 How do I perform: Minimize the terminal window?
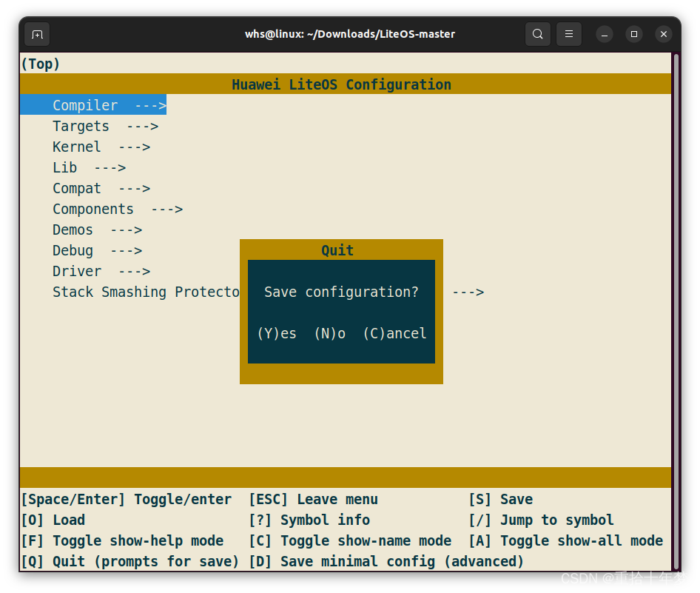(604, 34)
